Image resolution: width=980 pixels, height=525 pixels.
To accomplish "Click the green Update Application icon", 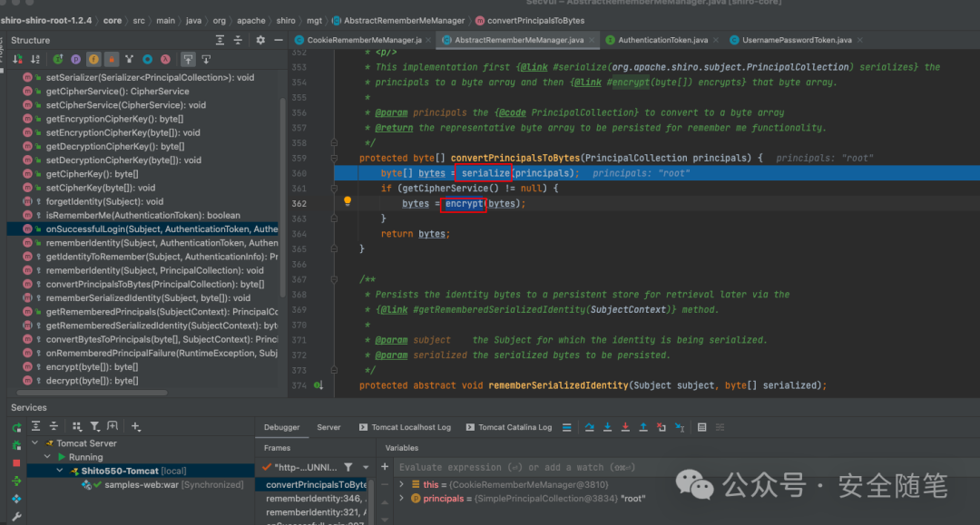I will tap(17, 481).
